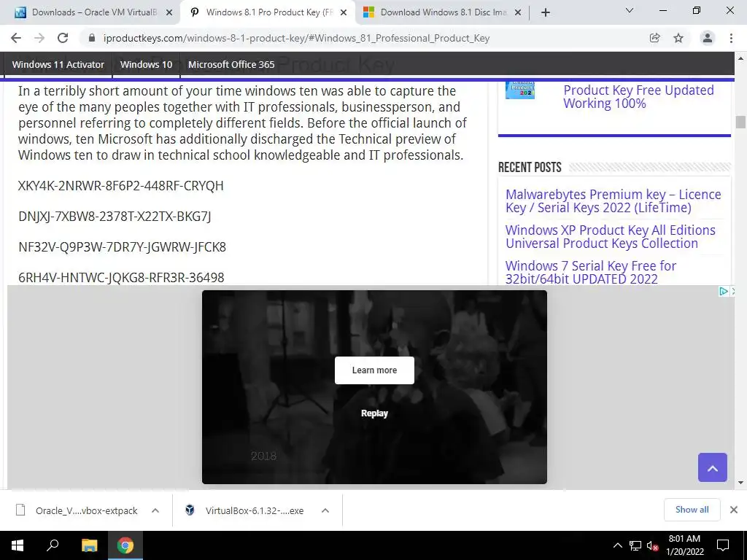Select key text XKY4K-2NRWR-8F6P2-448RF-CRYQH
Viewport: 747px width, 560px height.
pyautogui.click(x=121, y=186)
